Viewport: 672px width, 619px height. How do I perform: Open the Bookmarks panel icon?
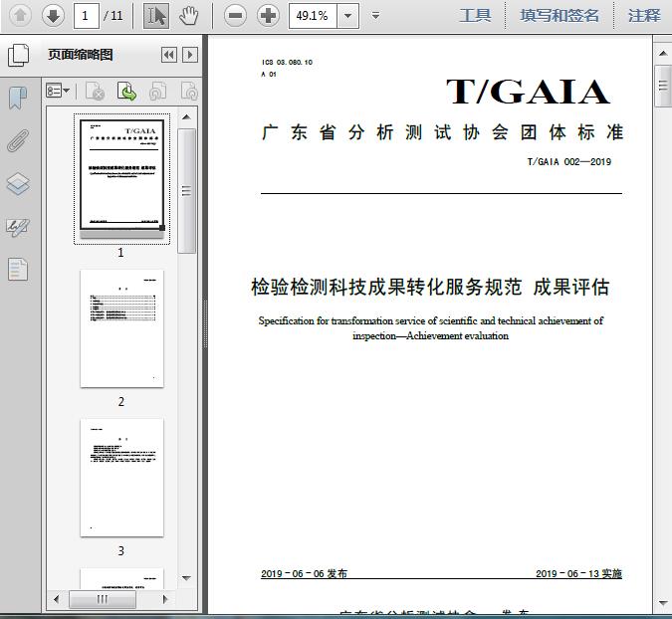tap(18, 98)
